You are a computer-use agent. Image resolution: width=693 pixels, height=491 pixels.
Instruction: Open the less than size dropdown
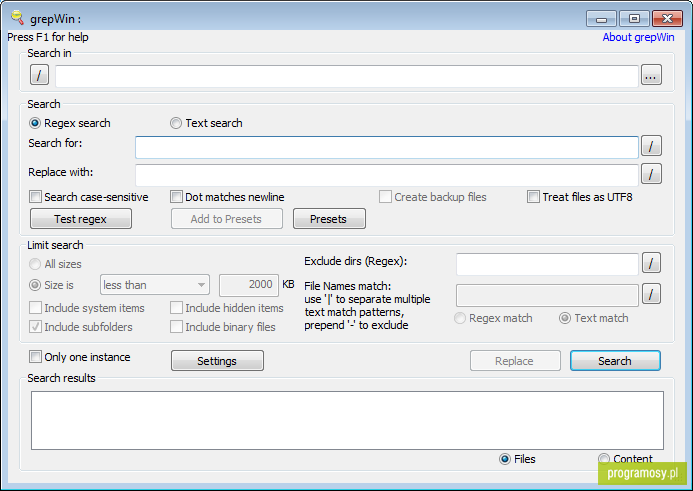coord(155,285)
